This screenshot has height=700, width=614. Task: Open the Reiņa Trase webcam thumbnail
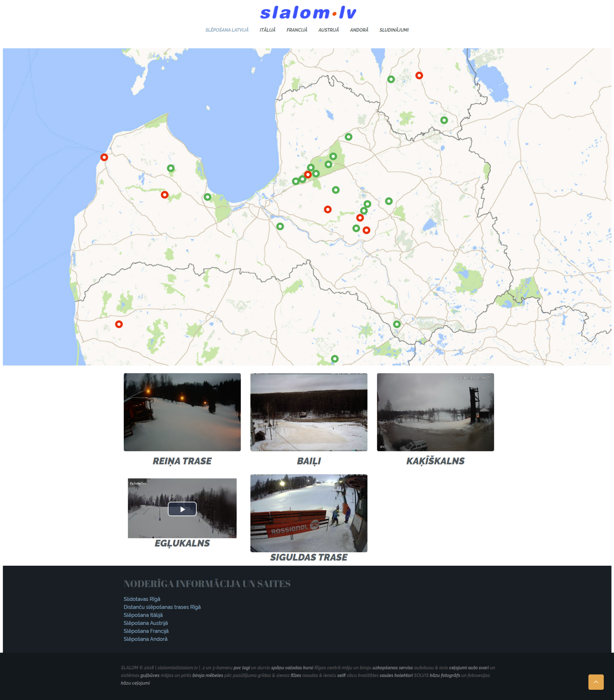[182, 412]
